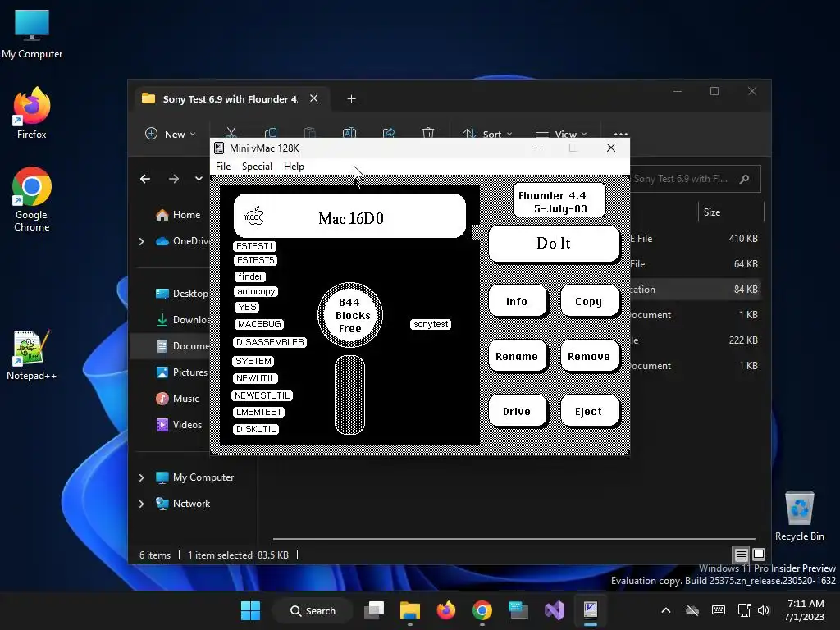Expand Network in sidebar

[x=141, y=504]
